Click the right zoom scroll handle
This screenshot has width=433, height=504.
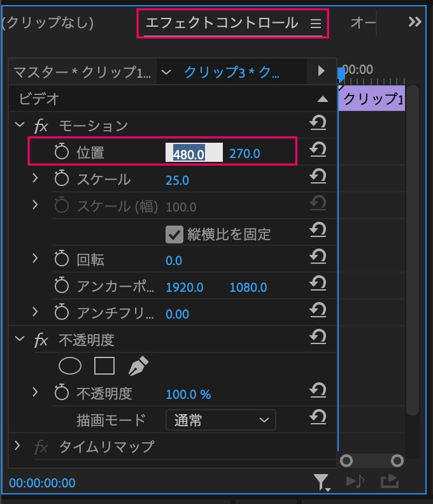[397, 461]
